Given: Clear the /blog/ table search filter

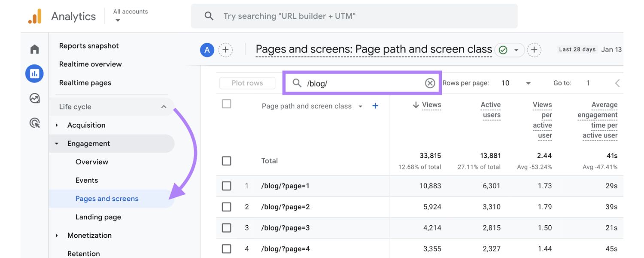Looking at the screenshot, I should 430,83.
